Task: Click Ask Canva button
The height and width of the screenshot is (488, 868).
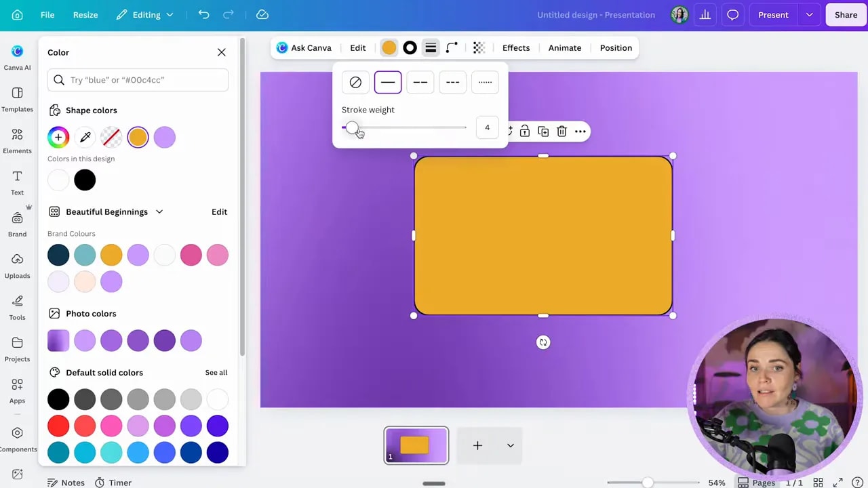Action: click(x=304, y=47)
